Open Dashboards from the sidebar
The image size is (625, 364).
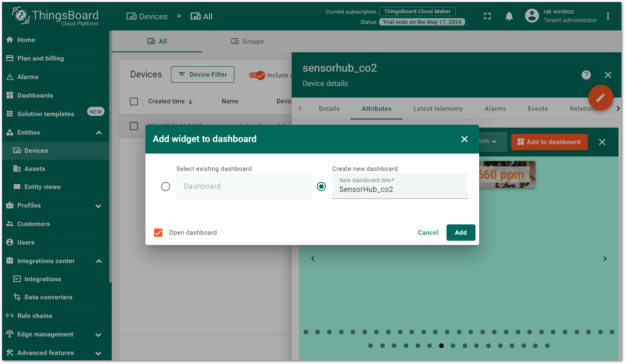point(56,96)
